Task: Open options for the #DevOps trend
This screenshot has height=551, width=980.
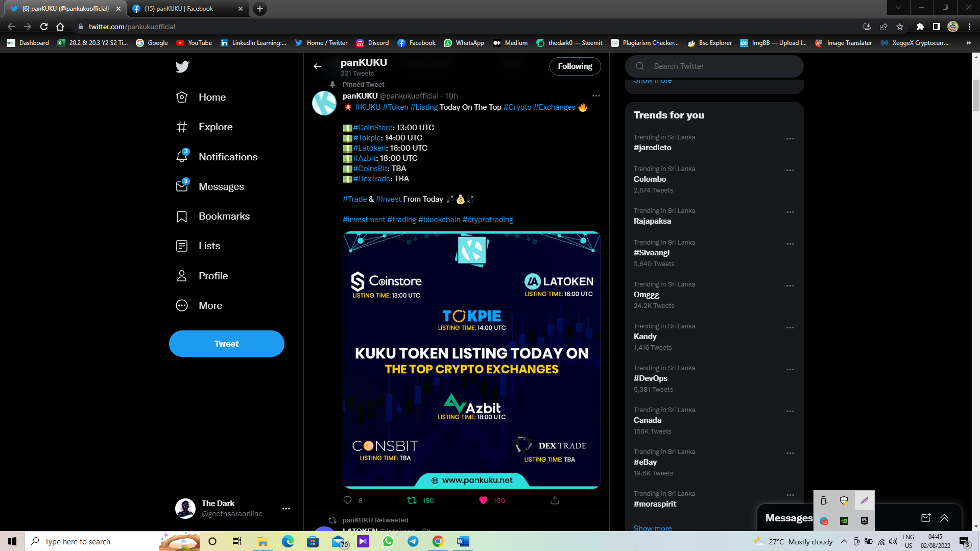Action: tap(790, 370)
